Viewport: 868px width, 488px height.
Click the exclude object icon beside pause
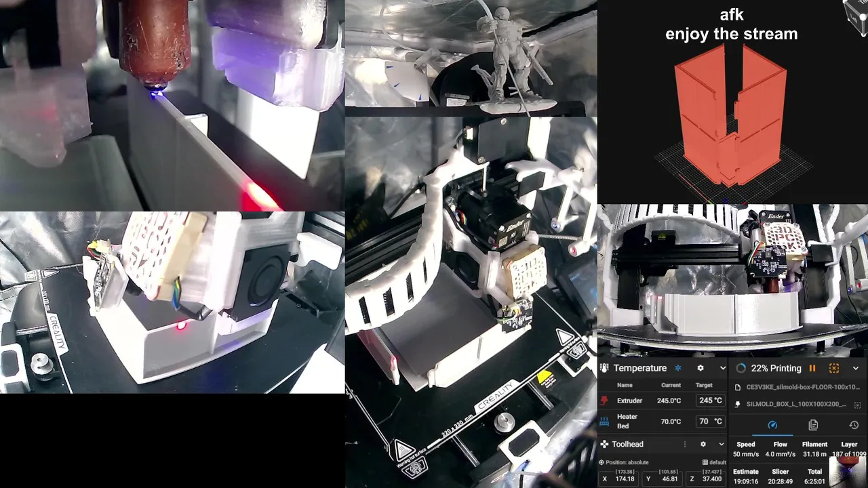[x=834, y=368]
